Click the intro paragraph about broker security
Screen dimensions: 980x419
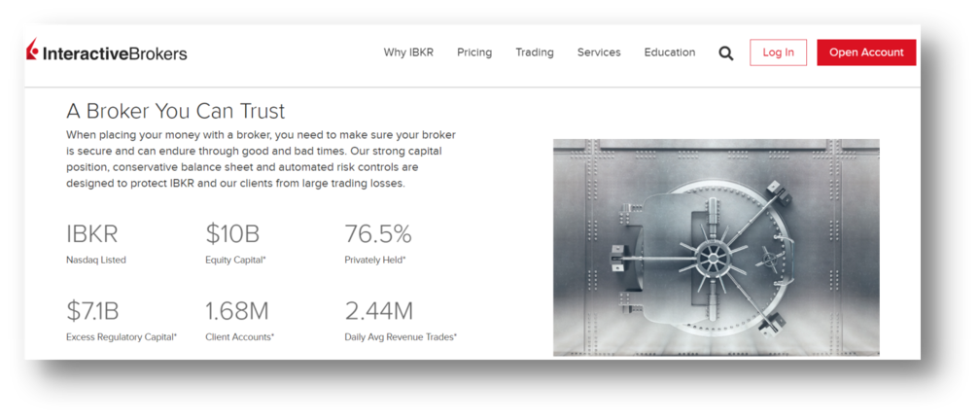coord(261,158)
